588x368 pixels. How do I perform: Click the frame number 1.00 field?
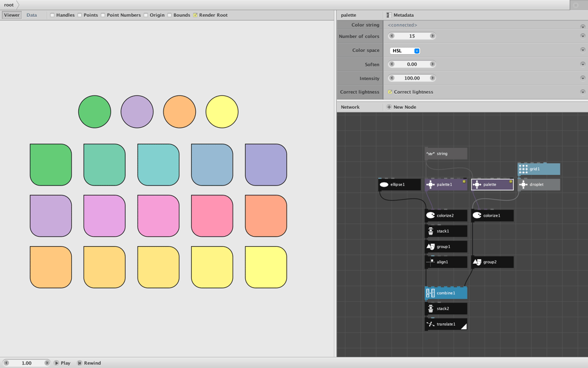click(x=26, y=363)
